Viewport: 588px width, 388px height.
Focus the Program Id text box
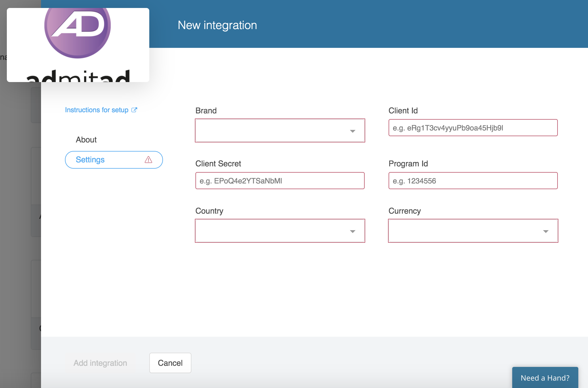[x=473, y=181]
